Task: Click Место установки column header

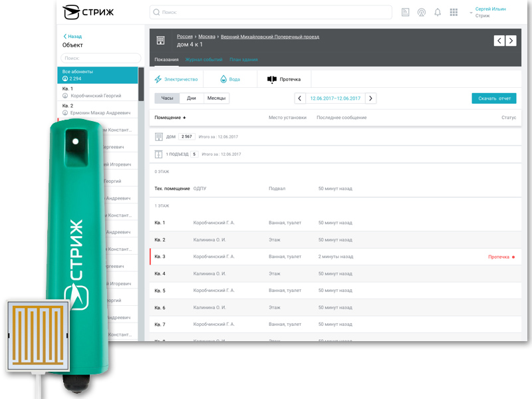Action: tap(287, 118)
